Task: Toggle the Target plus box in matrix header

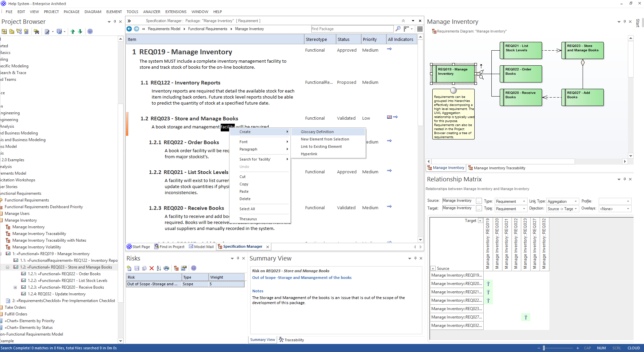Action: click(480, 221)
